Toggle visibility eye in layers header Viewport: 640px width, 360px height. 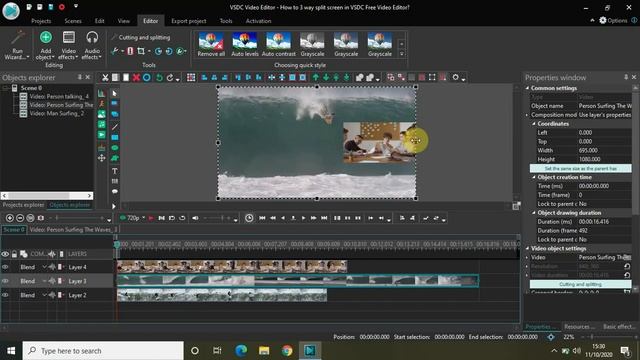click(5, 254)
